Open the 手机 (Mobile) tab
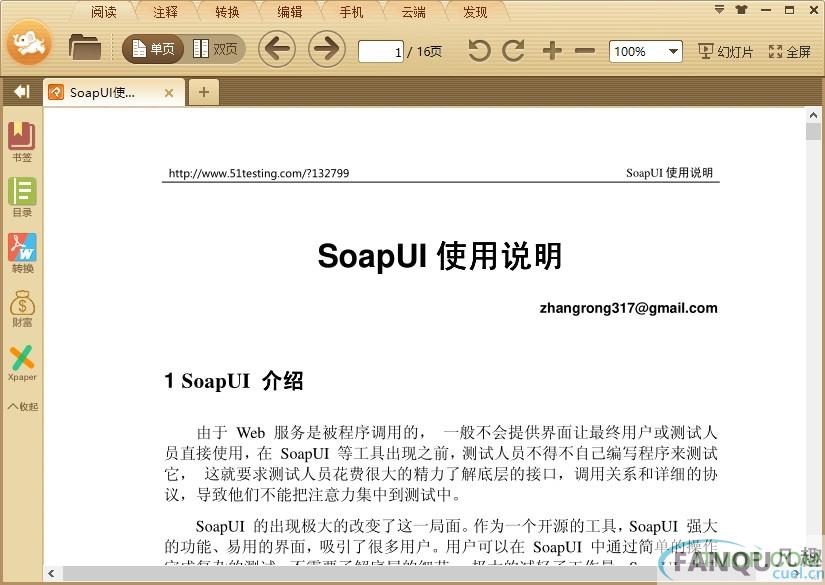Screen dimensions: 825x585 [351, 12]
